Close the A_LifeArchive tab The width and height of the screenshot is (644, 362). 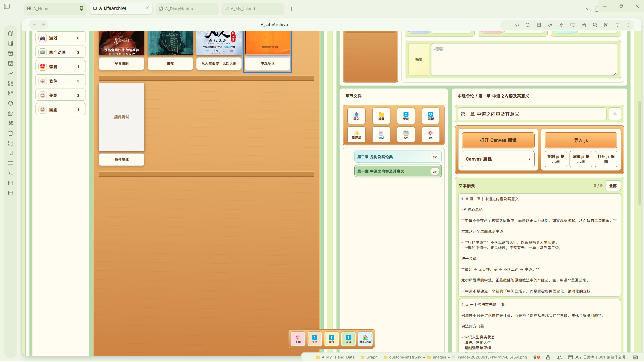pos(147,8)
